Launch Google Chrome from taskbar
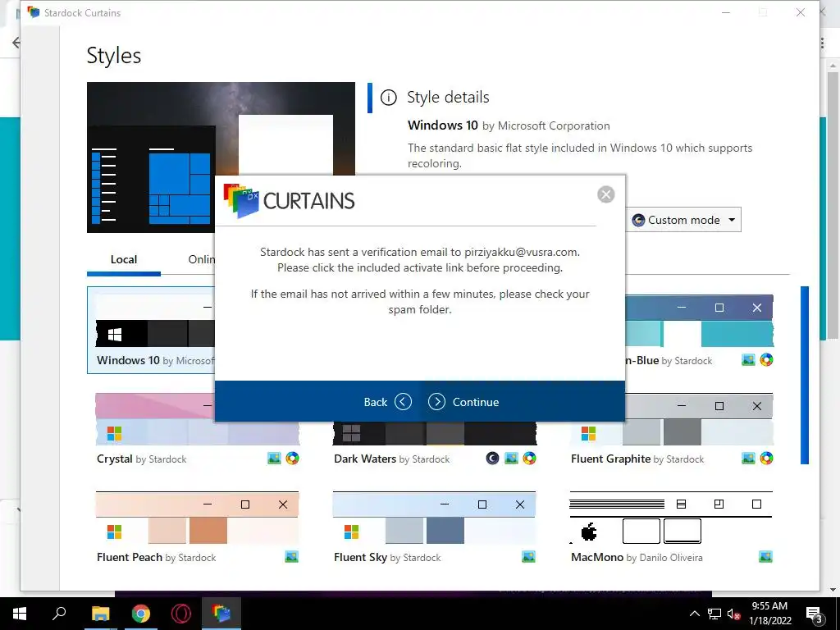The width and height of the screenshot is (840, 630). pos(141,614)
